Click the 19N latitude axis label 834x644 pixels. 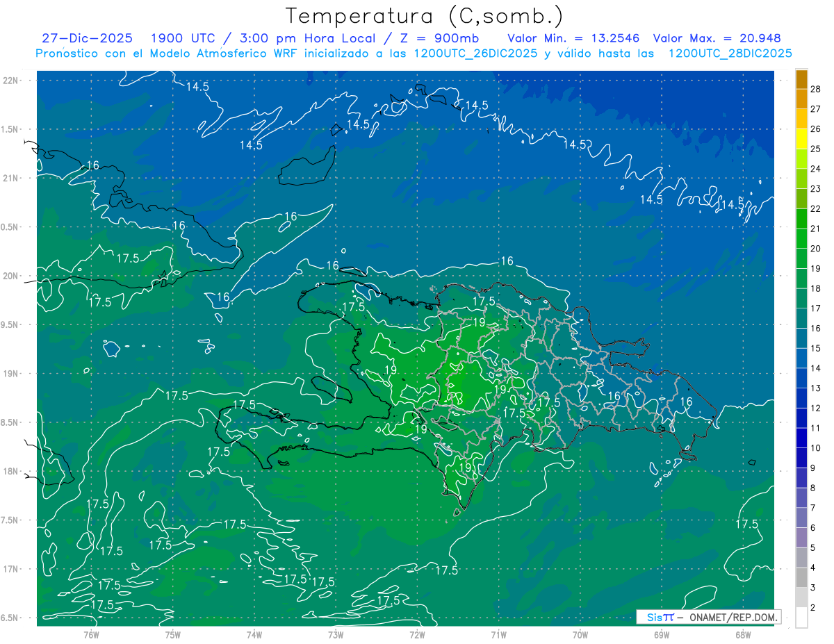click(11, 374)
